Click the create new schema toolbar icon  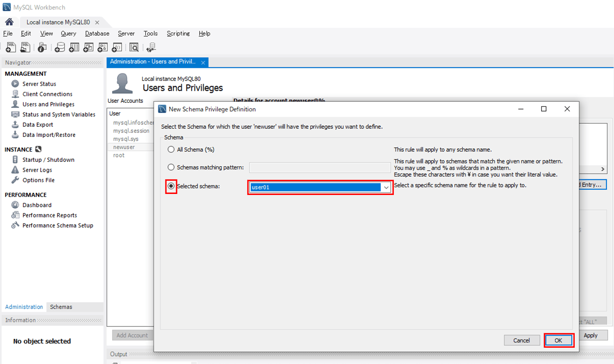point(60,47)
